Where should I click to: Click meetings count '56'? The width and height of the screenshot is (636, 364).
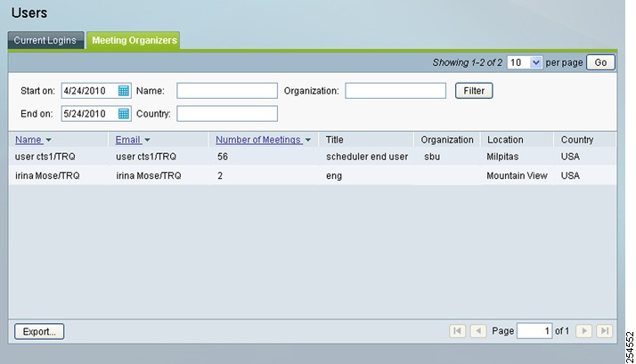coord(223,157)
